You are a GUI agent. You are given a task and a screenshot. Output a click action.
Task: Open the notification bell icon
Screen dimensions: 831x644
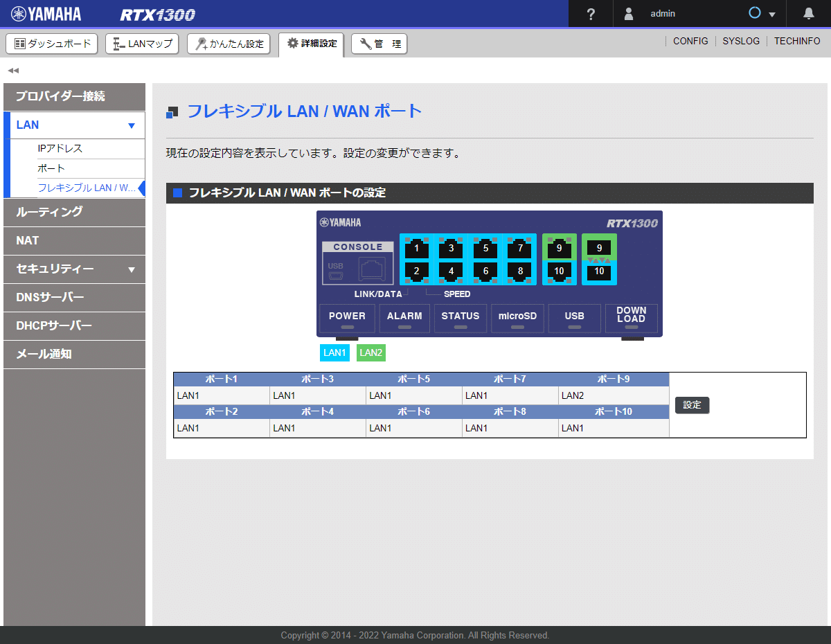coord(808,13)
